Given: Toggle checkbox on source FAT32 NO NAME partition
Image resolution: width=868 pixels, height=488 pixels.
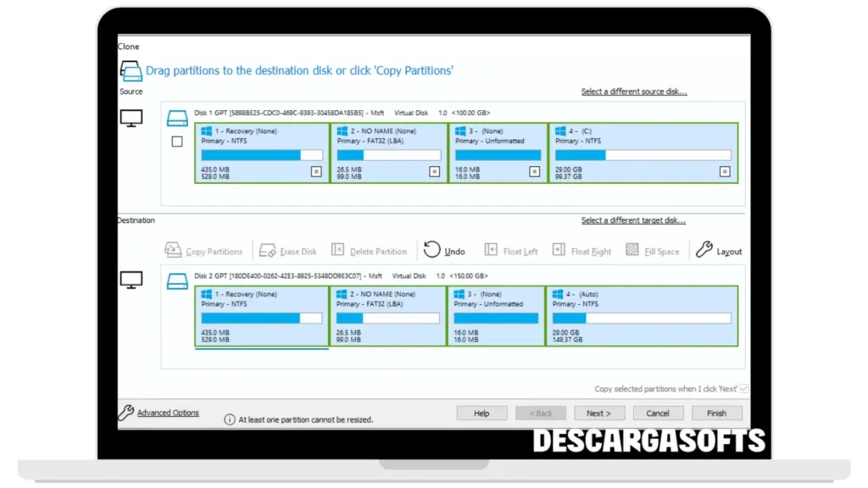Looking at the screenshot, I should click(x=434, y=171).
